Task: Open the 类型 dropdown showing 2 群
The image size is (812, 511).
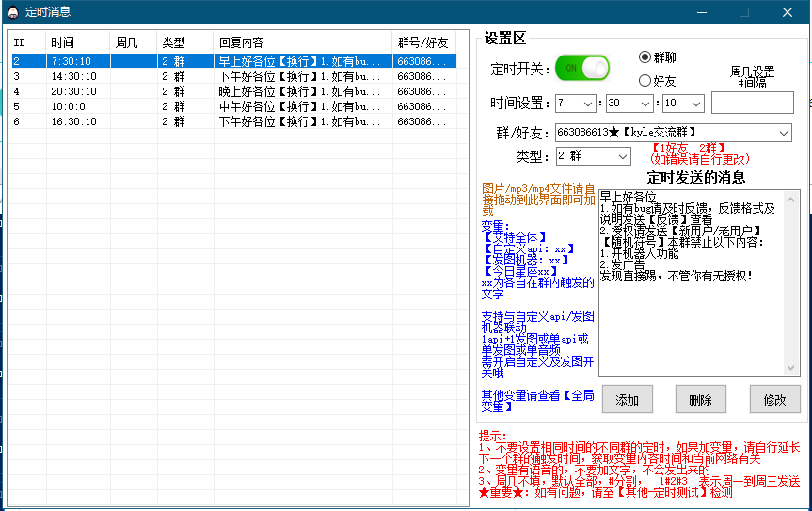Action: click(593, 156)
